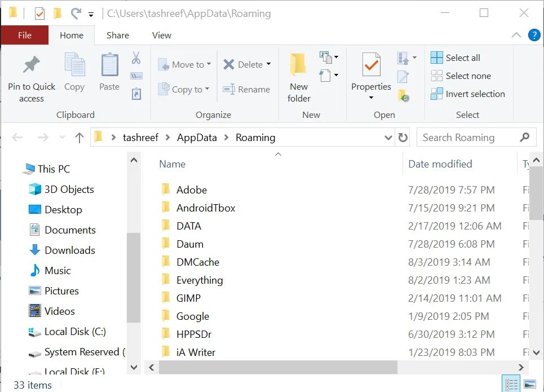Select the GIMP folder
The height and width of the screenshot is (392, 544).
pyautogui.click(x=181, y=298)
